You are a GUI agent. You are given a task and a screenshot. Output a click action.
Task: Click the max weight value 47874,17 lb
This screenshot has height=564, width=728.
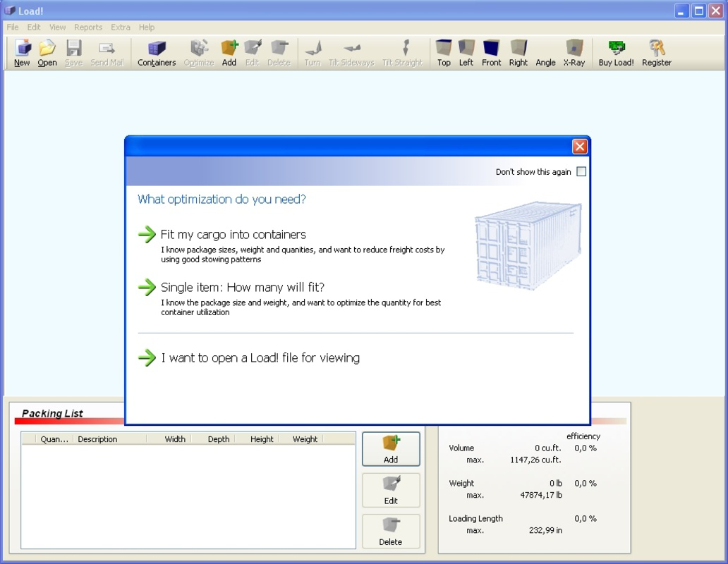tap(541, 496)
